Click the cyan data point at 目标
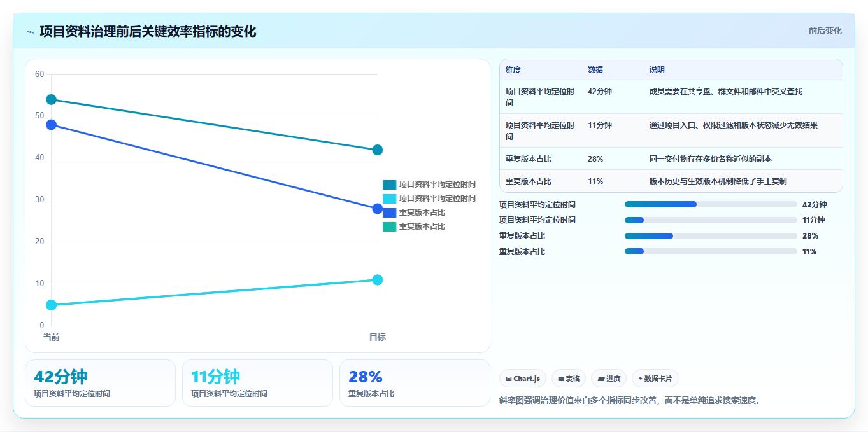Viewport: 868px width, 432px height. (377, 280)
